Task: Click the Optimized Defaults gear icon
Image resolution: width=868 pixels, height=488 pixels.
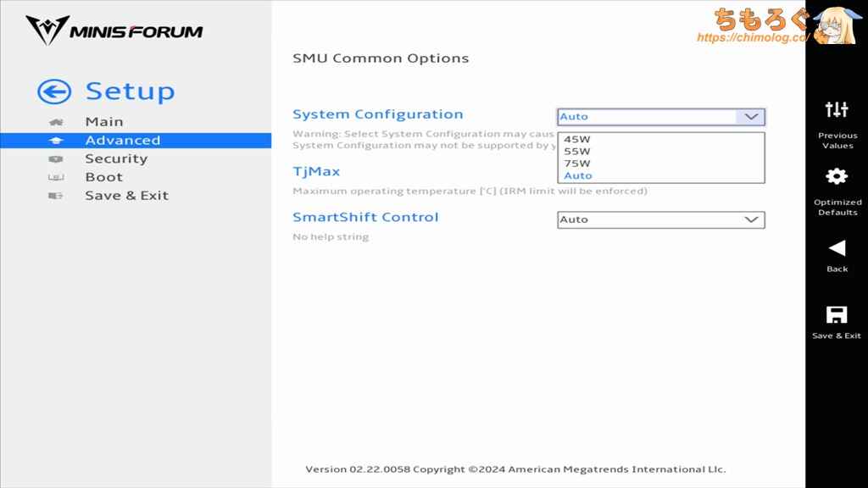Action: point(837,176)
